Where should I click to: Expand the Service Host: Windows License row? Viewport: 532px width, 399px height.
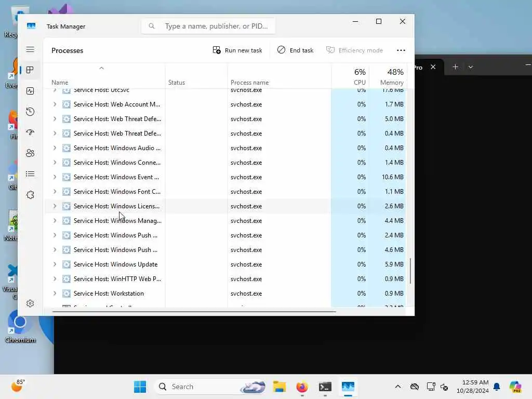click(55, 206)
